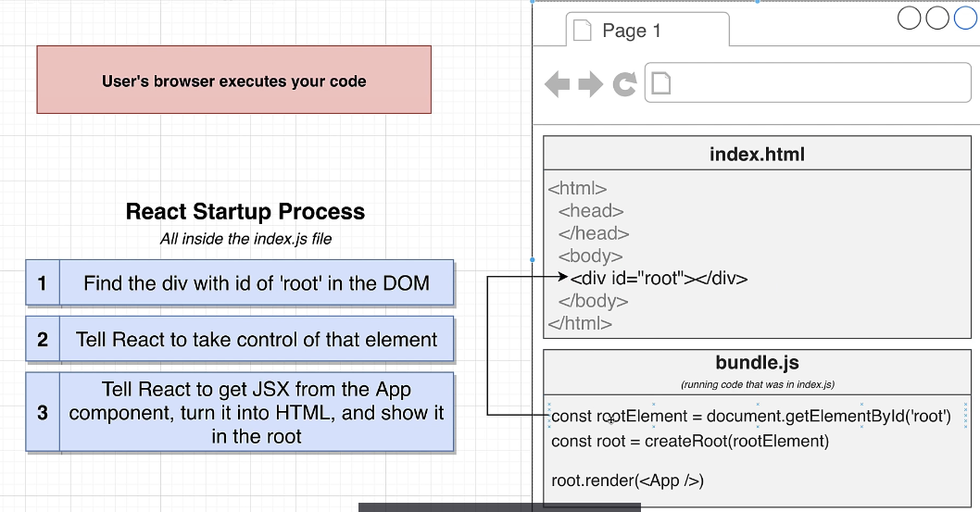Click the closing </body> line
Viewport: 980px width, 512px height.
pyautogui.click(x=593, y=301)
